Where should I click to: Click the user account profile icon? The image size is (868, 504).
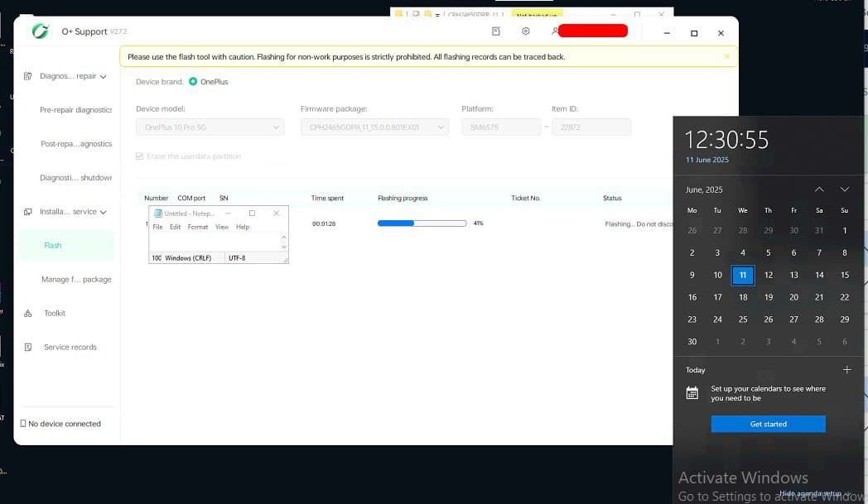click(x=555, y=31)
